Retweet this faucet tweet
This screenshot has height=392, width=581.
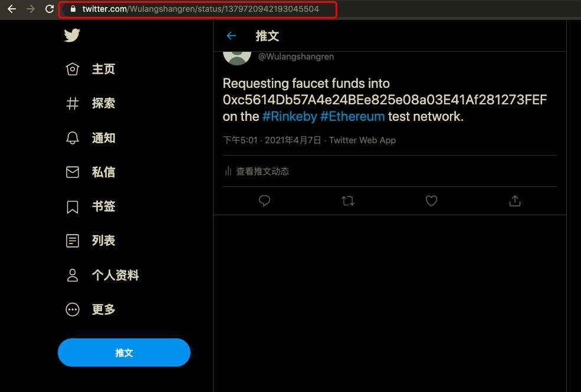[347, 200]
